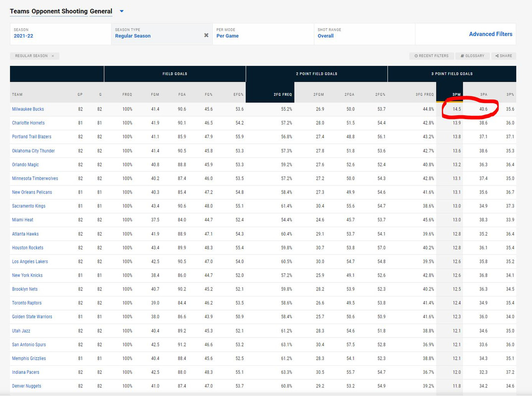Image resolution: width=532 pixels, height=396 pixels.
Task: Select Golden State Warriors EFG% 50.9
Action: pyautogui.click(x=240, y=317)
